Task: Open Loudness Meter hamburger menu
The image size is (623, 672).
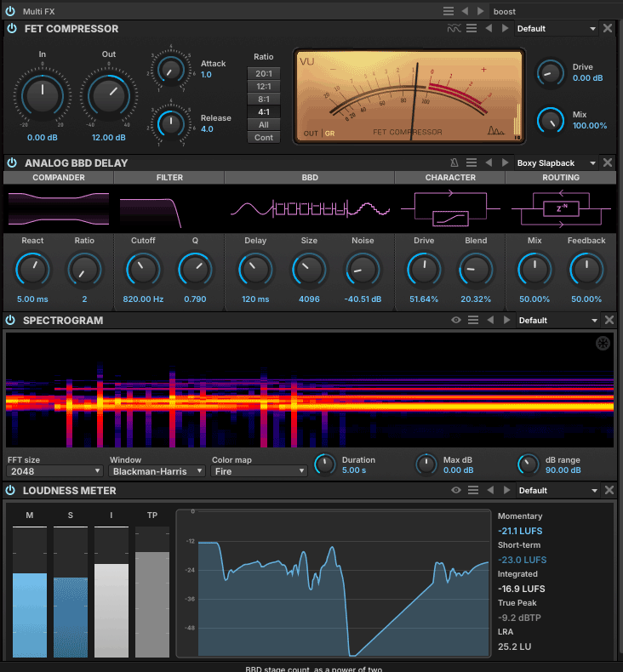Action: point(473,490)
